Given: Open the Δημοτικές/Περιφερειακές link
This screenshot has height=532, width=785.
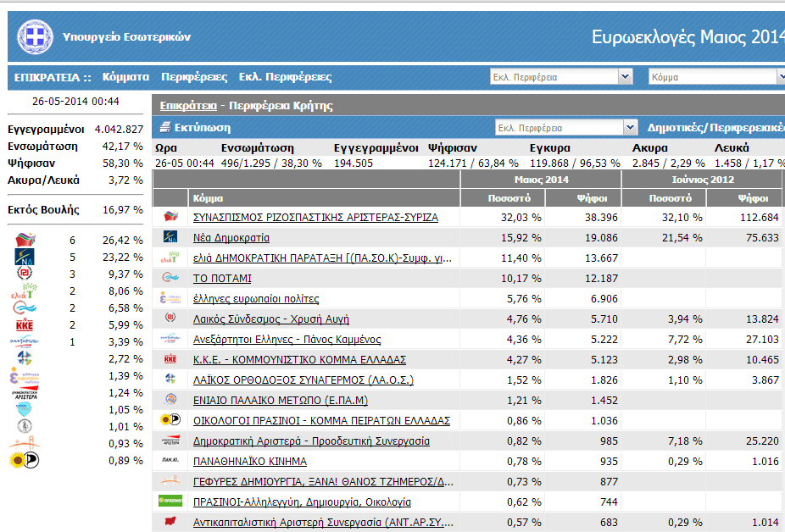Looking at the screenshot, I should click(715, 129).
